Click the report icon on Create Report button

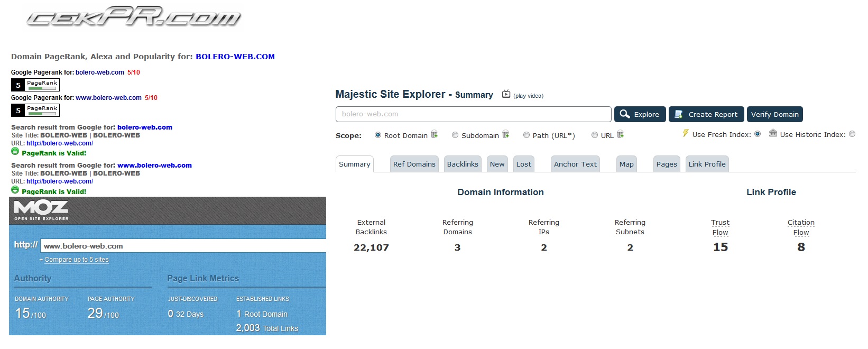679,114
